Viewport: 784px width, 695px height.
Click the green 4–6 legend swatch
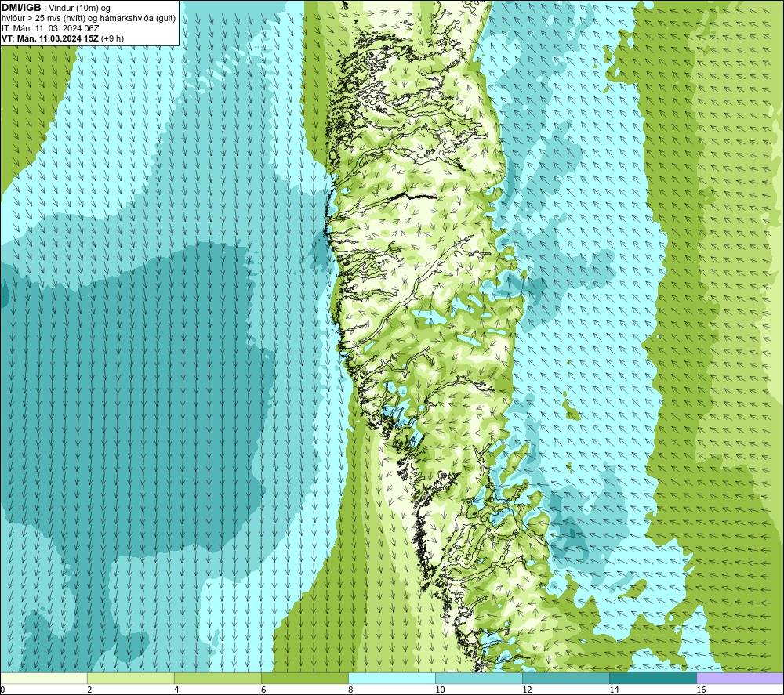[x=217, y=679]
